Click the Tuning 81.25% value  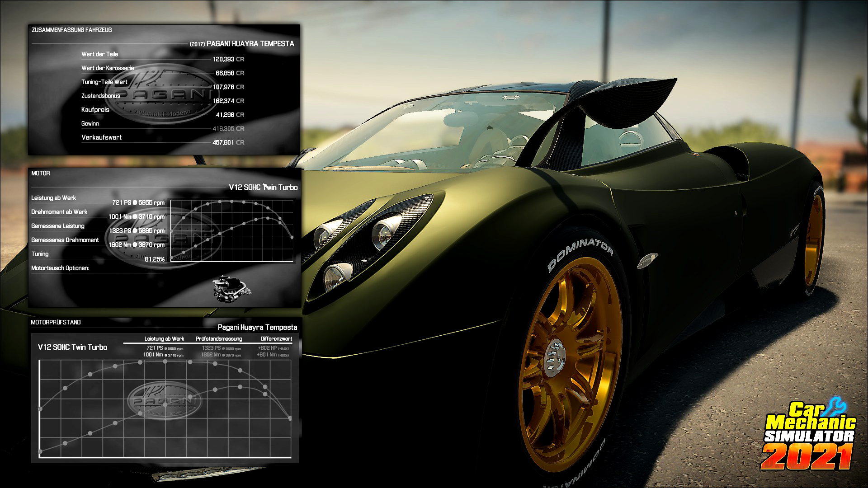point(155,259)
